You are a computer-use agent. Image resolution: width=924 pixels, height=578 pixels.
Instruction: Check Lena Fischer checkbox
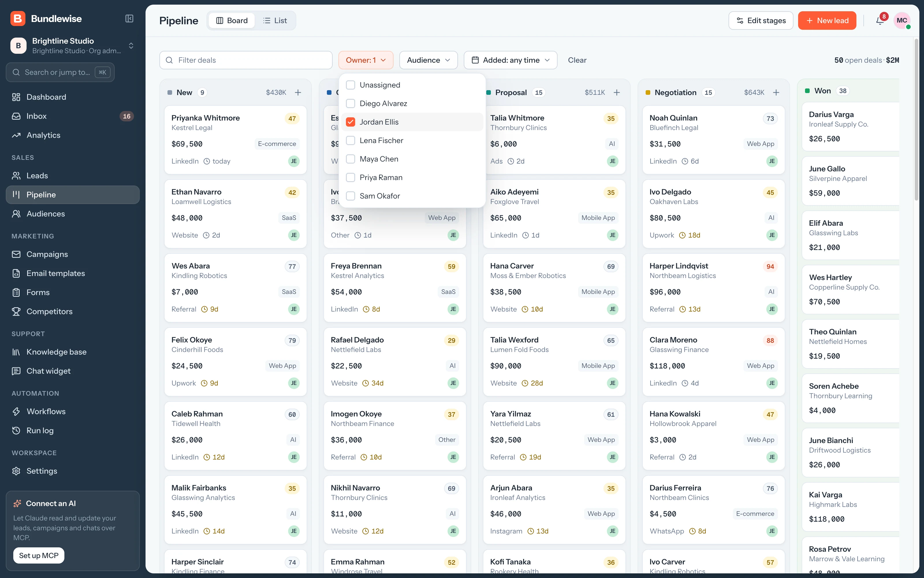click(351, 140)
